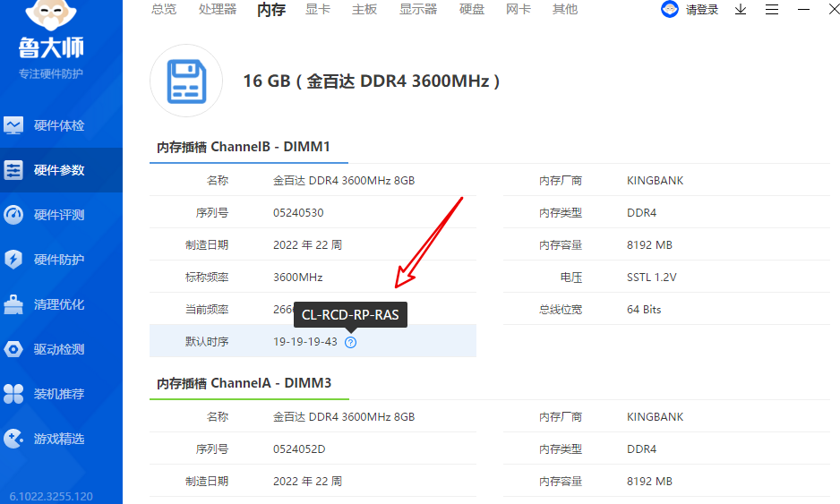The height and width of the screenshot is (504, 840).
Task: Click the DIMM3 manufacture date 2022 年 22 周
Action: tap(307, 481)
